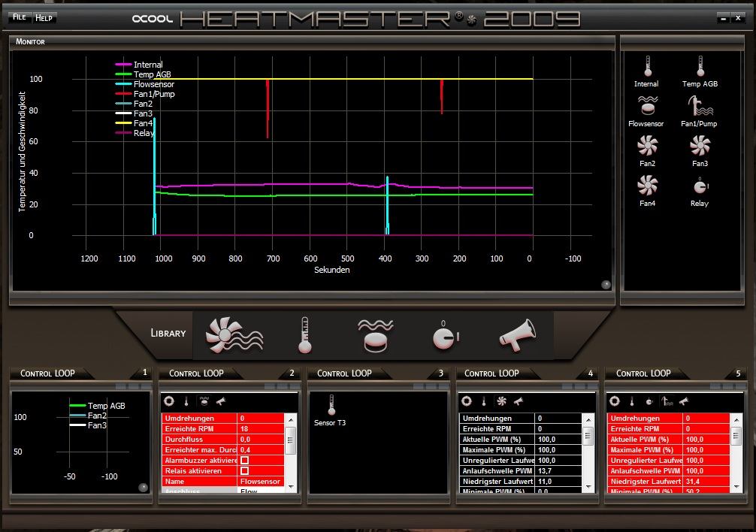The width and height of the screenshot is (756, 532).
Task: Click the thermometer icon in Control Loop 2 toolbar
Action: 186,401
